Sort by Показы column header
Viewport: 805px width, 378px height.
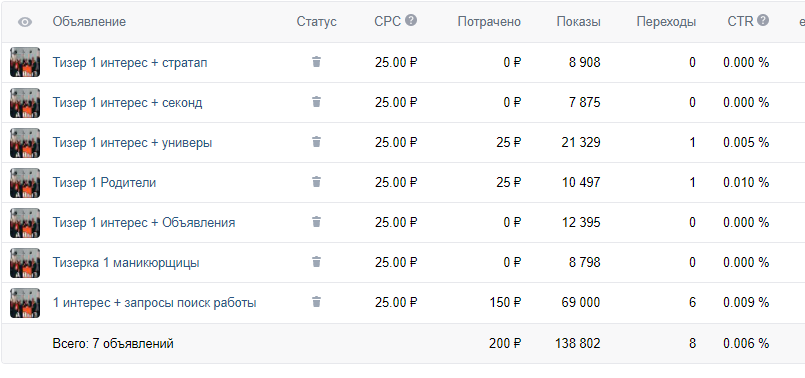pos(578,22)
